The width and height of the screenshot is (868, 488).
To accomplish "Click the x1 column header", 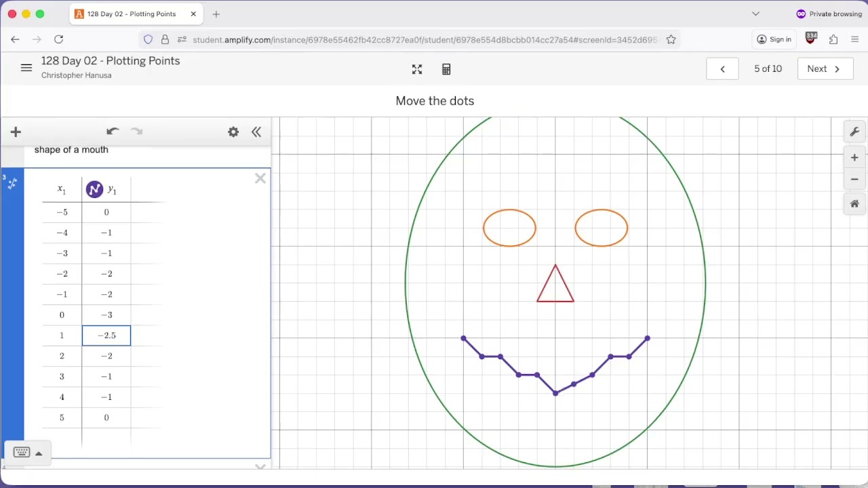I will pos(62,190).
